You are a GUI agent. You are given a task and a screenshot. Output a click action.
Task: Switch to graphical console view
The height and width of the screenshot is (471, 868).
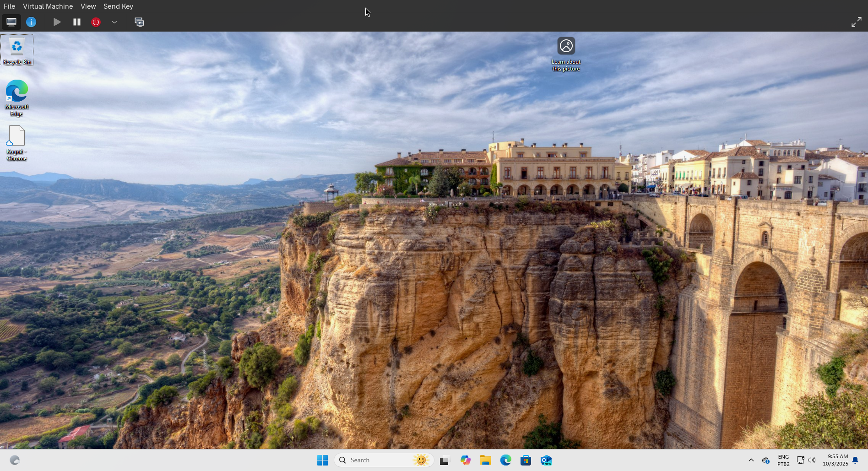coord(11,22)
